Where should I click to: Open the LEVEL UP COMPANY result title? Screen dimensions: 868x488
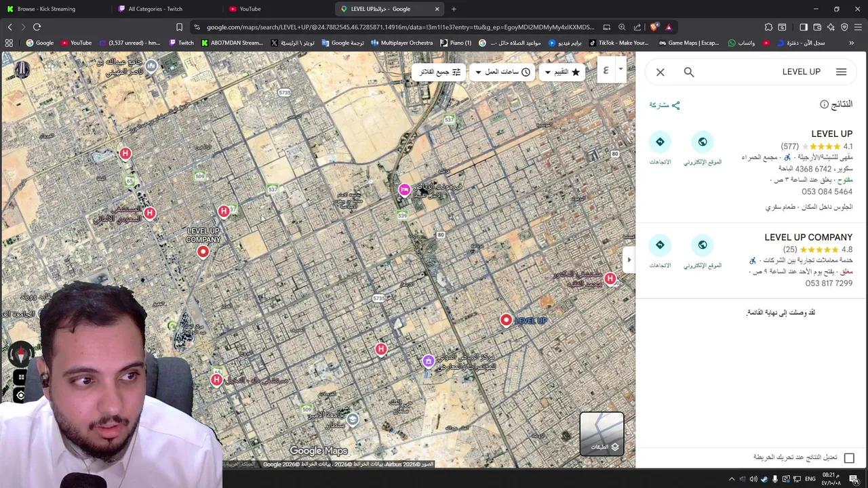click(x=808, y=237)
